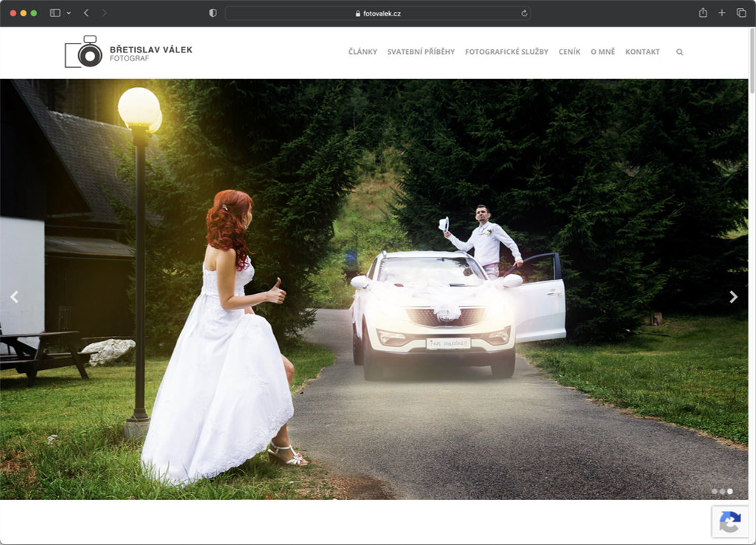Click the reCAPTCHA badge

(729, 521)
